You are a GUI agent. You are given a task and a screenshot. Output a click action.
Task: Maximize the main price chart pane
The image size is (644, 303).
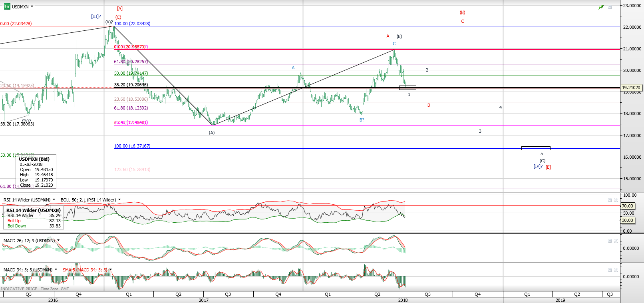point(610,7)
